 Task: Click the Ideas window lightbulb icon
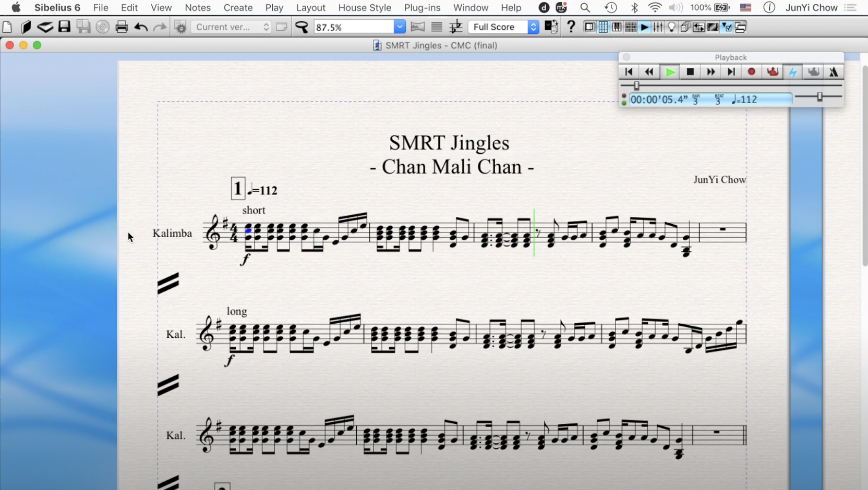coord(671,27)
